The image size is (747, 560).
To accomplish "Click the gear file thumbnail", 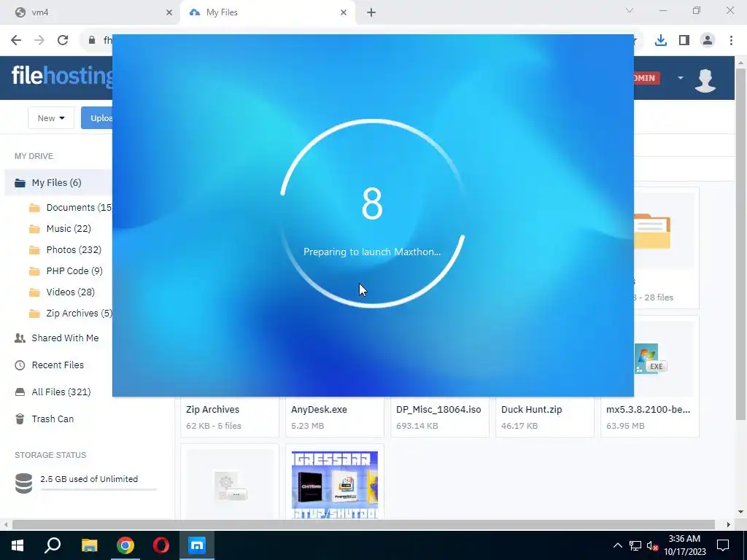I will click(x=230, y=486).
